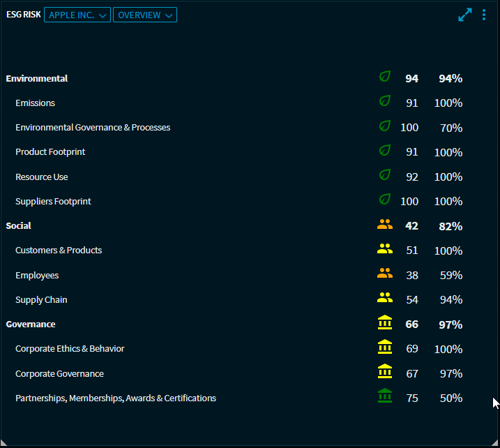Click the Product Footprint row label

pos(50,151)
